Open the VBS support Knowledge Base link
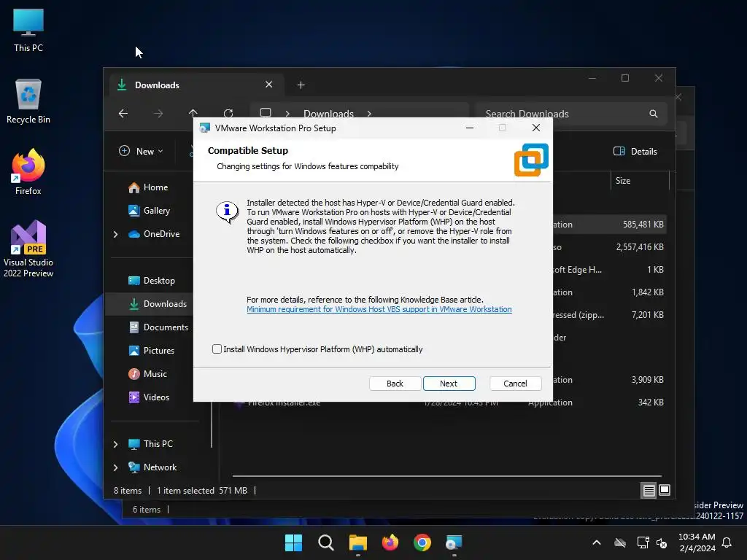The image size is (747, 560). pyautogui.click(x=379, y=309)
